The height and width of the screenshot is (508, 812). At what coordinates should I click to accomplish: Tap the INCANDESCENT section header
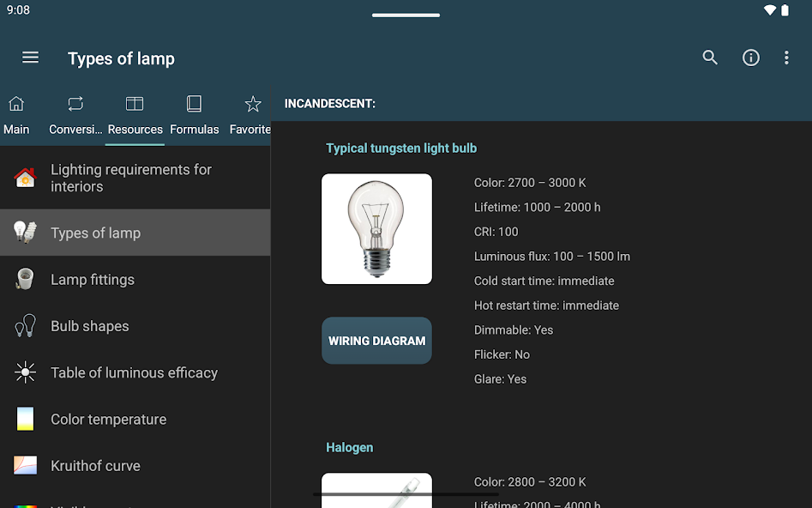coord(330,104)
